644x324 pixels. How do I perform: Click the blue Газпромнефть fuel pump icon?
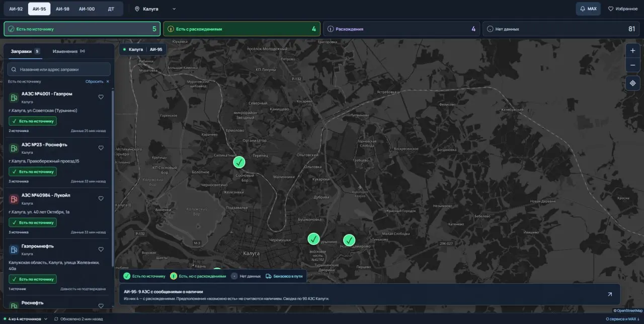tap(14, 249)
